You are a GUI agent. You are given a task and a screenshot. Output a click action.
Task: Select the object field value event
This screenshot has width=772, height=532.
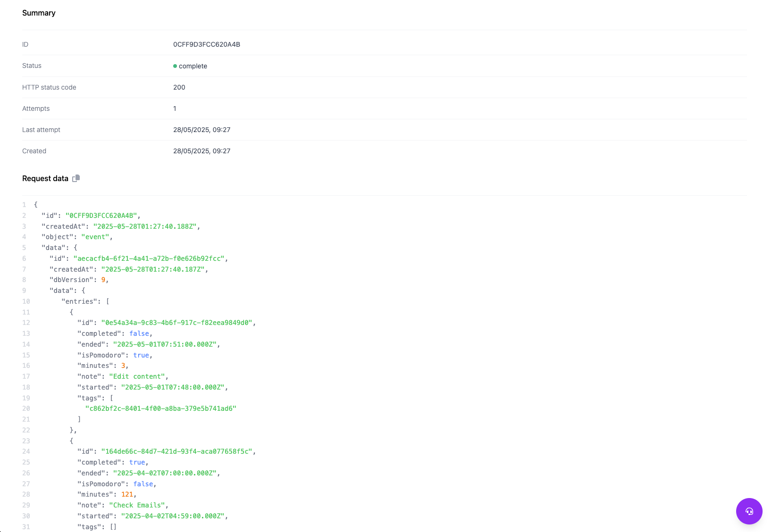point(96,237)
